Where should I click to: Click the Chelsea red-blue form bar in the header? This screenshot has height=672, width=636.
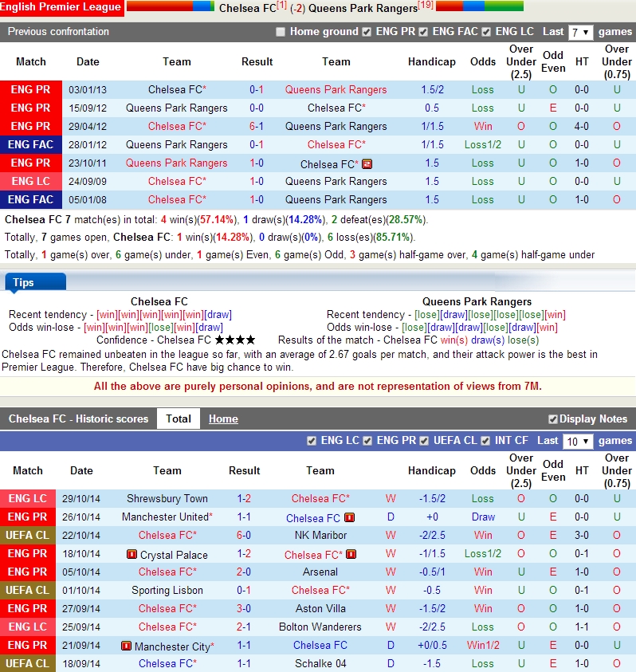point(170,6)
